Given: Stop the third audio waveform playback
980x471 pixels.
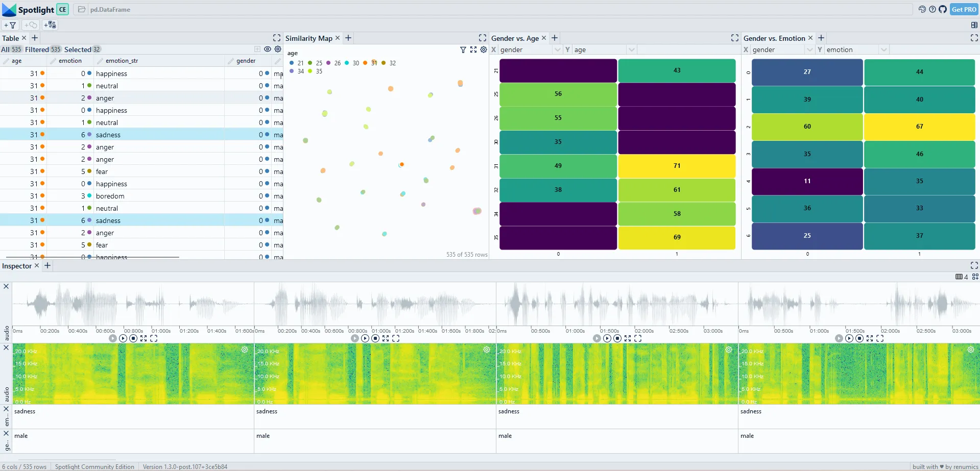Looking at the screenshot, I should click(x=617, y=338).
